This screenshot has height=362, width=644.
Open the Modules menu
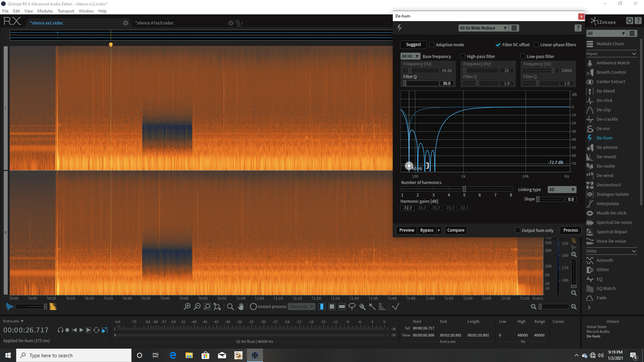(45, 11)
